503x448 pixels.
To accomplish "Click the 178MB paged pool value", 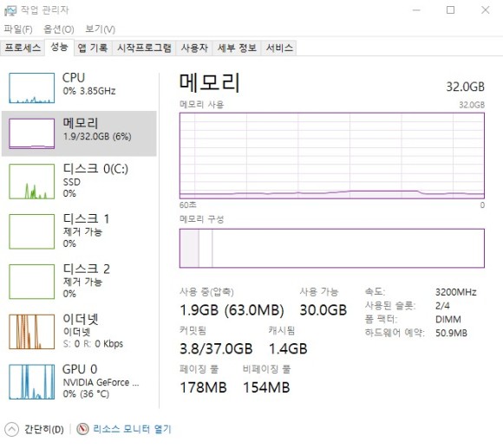I will [204, 387].
